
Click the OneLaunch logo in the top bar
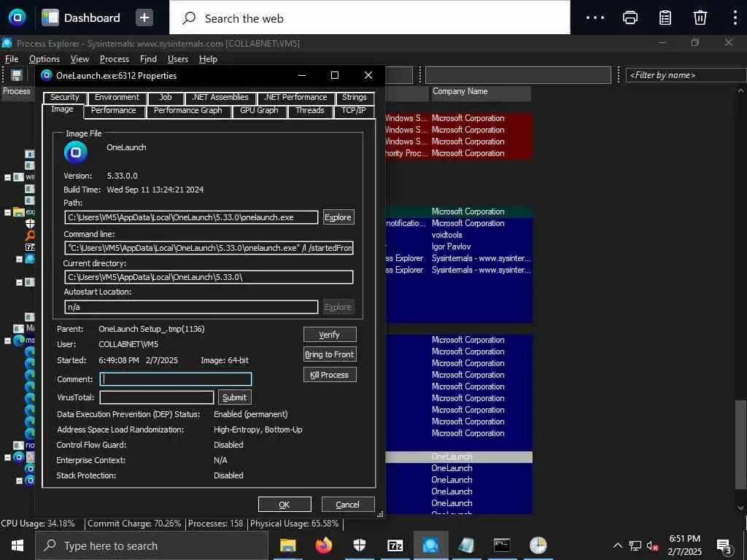pyautogui.click(x=18, y=17)
